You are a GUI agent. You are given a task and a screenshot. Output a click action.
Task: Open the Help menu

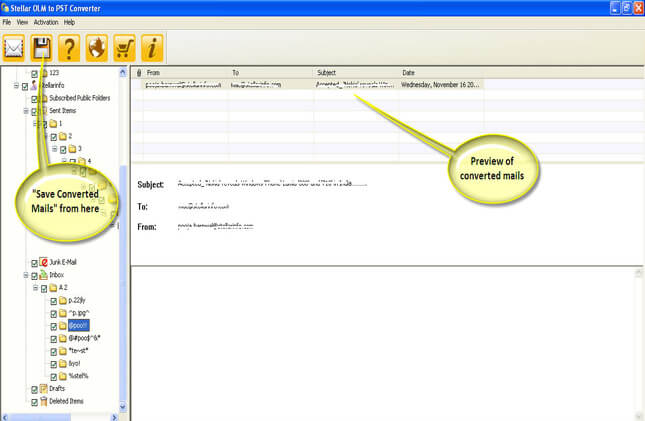tap(69, 22)
